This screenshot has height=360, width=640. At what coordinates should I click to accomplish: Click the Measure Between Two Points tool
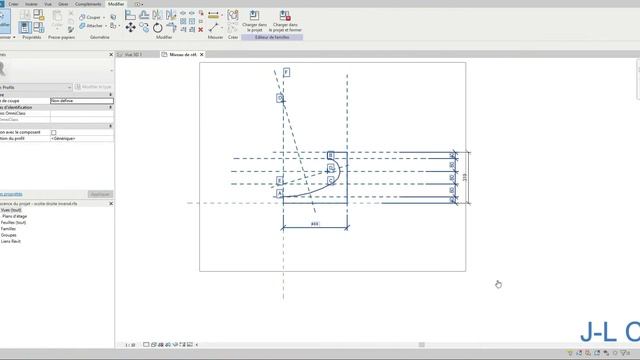tap(213, 28)
